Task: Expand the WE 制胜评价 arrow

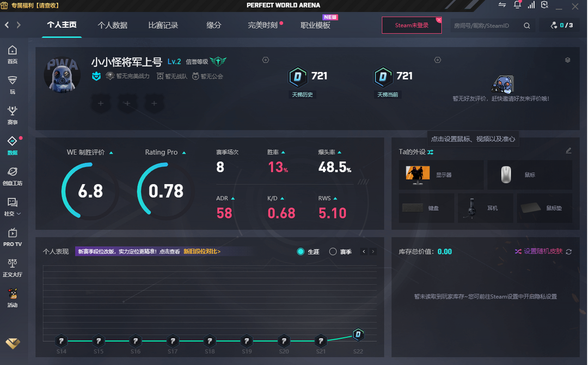Action: (x=111, y=153)
